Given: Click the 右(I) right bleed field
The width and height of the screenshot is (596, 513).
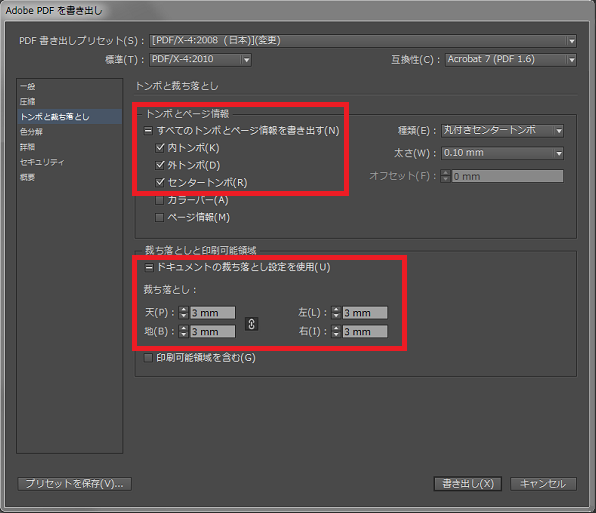Looking at the screenshot, I should [x=365, y=331].
